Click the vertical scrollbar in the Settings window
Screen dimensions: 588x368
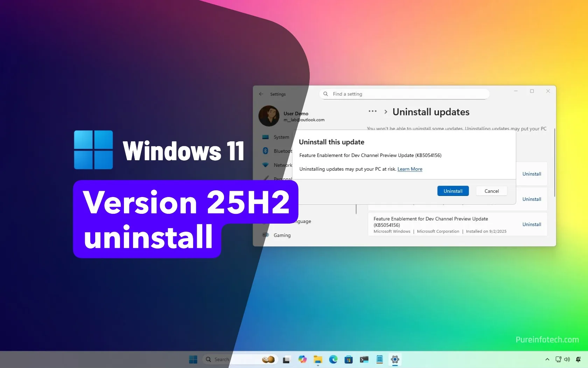point(555,163)
